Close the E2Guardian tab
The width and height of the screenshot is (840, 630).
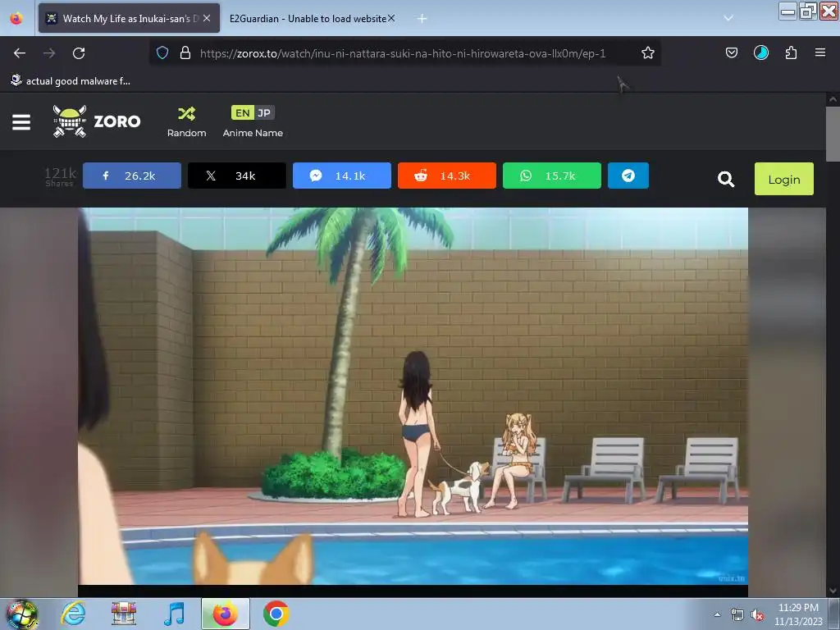(x=391, y=18)
